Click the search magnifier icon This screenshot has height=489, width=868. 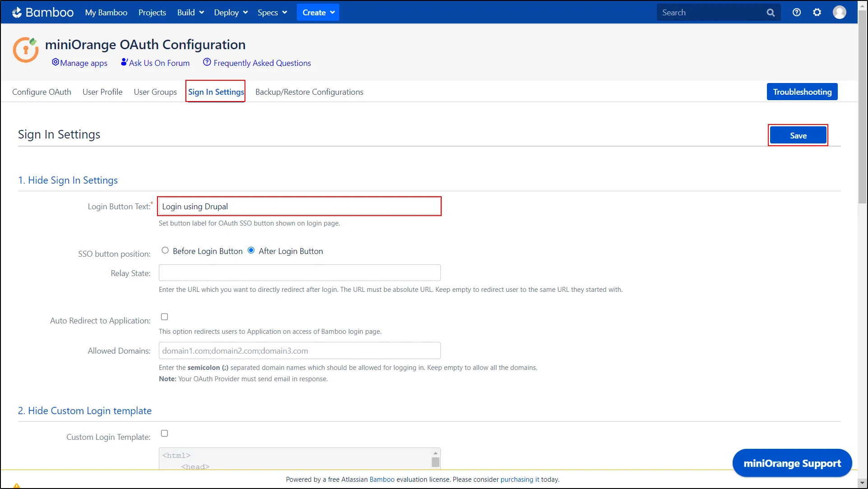point(771,13)
